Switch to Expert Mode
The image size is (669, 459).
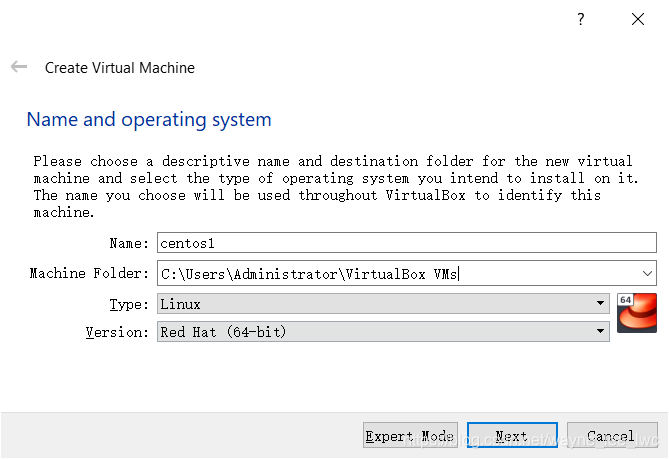[410, 436]
